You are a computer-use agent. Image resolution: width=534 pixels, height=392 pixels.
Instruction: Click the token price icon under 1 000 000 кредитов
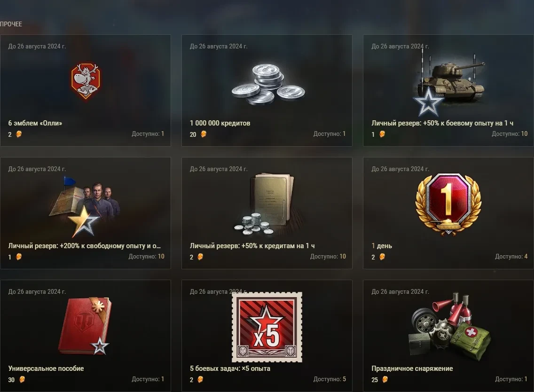click(204, 134)
